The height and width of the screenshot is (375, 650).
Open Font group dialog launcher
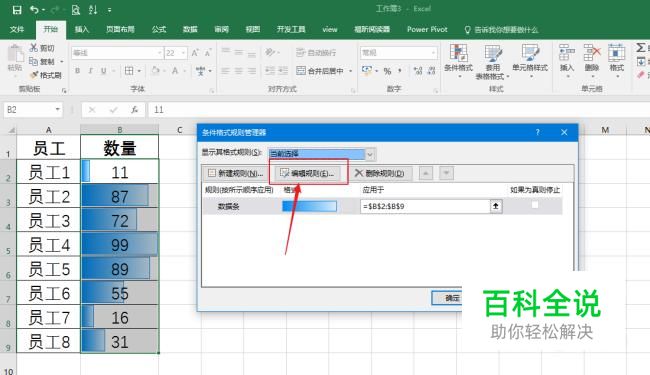tap(212, 90)
